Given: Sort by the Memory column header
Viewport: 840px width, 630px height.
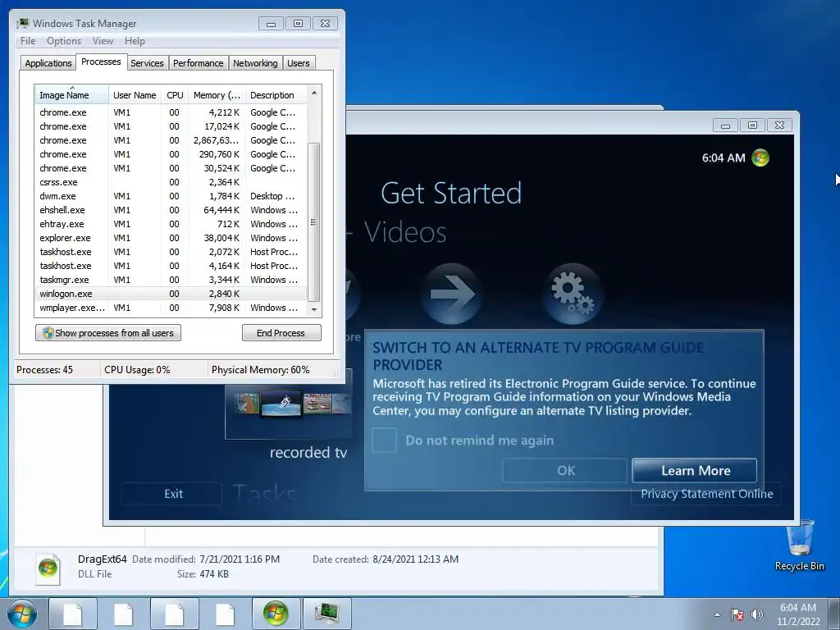Looking at the screenshot, I should click(217, 95).
